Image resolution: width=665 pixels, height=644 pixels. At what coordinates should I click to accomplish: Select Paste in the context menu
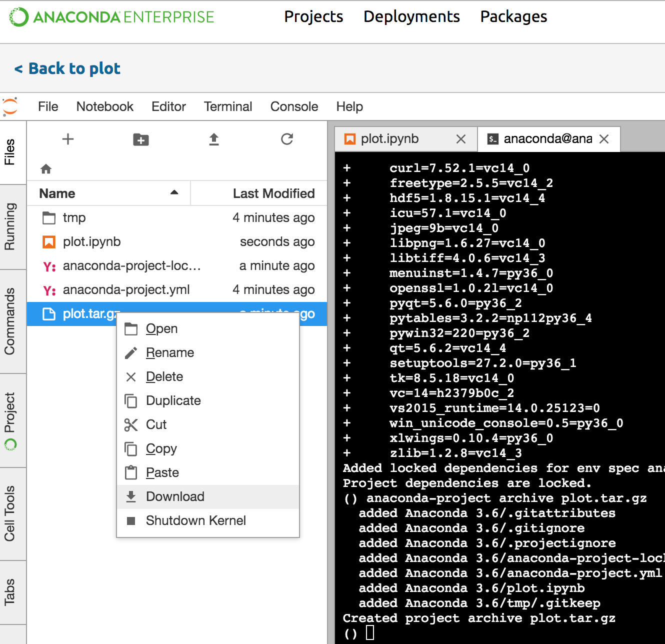point(208,473)
